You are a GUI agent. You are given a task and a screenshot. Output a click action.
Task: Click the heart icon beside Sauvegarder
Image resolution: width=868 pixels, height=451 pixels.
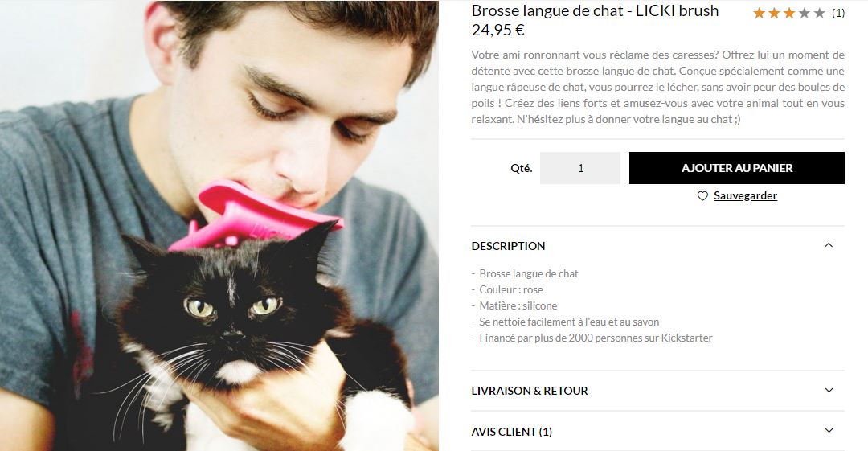(x=702, y=195)
